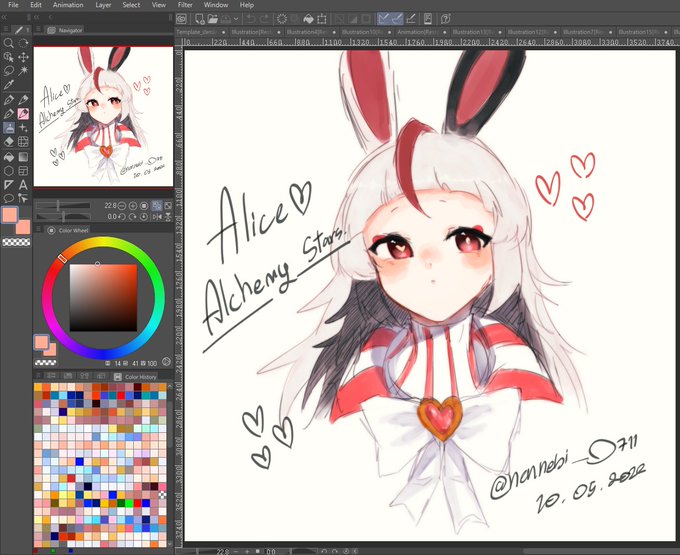Viewport: 680px width, 555px height.
Task: Reset rotation in Navigator
Action: pos(144,216)
